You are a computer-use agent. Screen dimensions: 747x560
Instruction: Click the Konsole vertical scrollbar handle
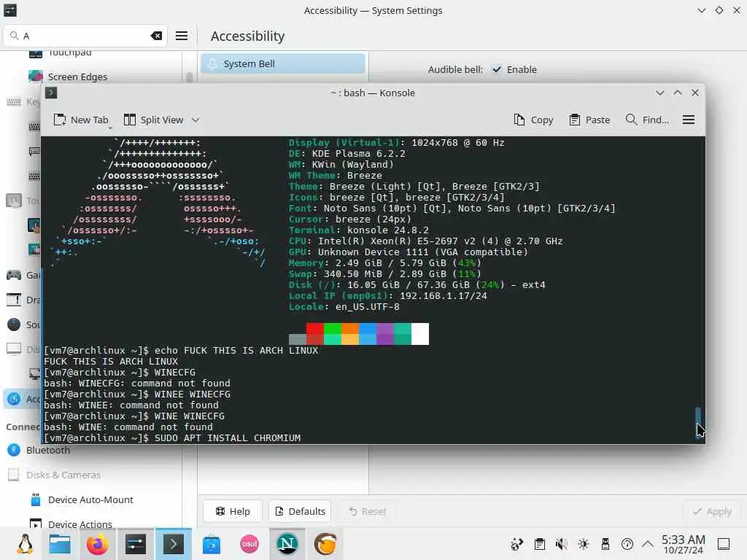698,423
